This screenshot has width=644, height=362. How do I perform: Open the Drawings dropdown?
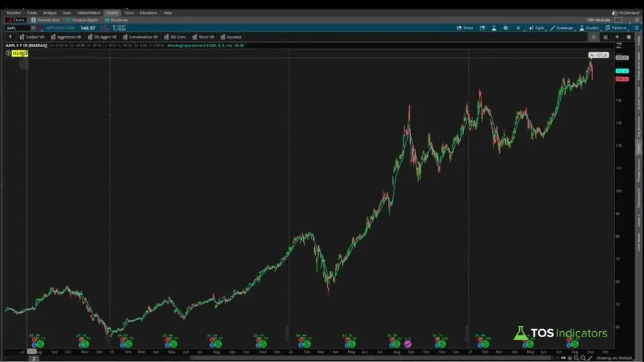[561, 28]
